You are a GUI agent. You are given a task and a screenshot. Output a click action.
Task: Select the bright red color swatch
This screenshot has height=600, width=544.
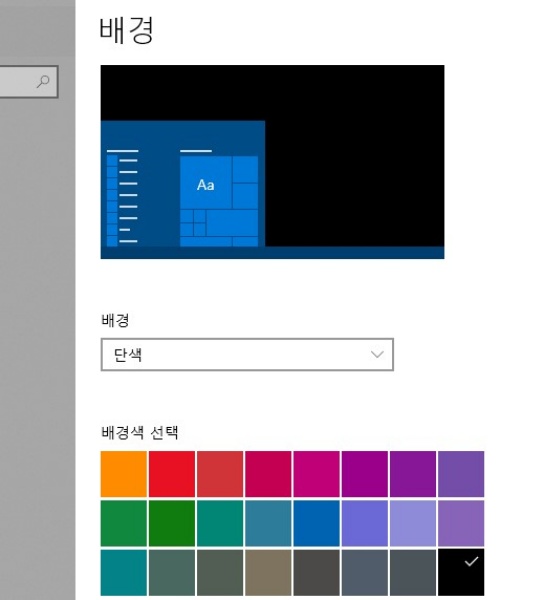[172, 474]
